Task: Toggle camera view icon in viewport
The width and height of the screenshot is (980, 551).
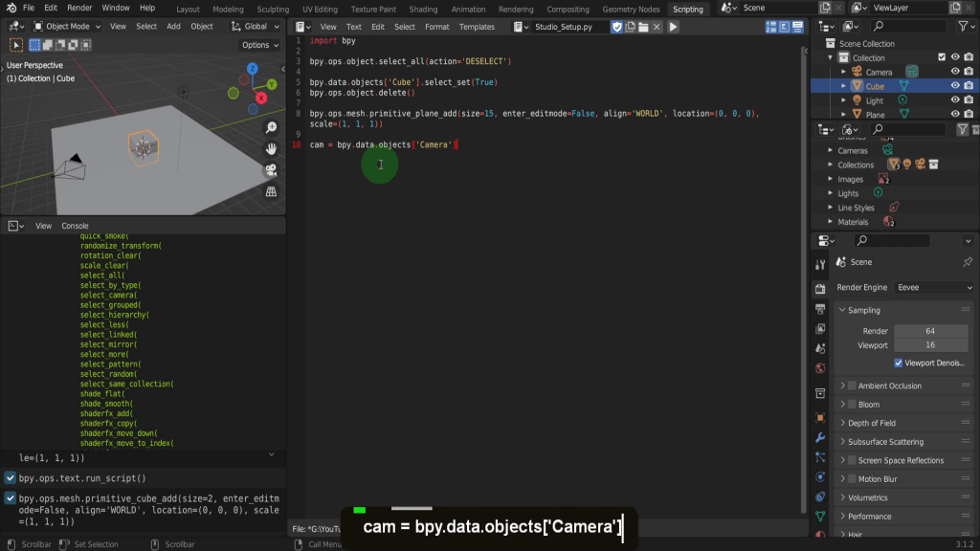Action: click(x=271, y=170)
